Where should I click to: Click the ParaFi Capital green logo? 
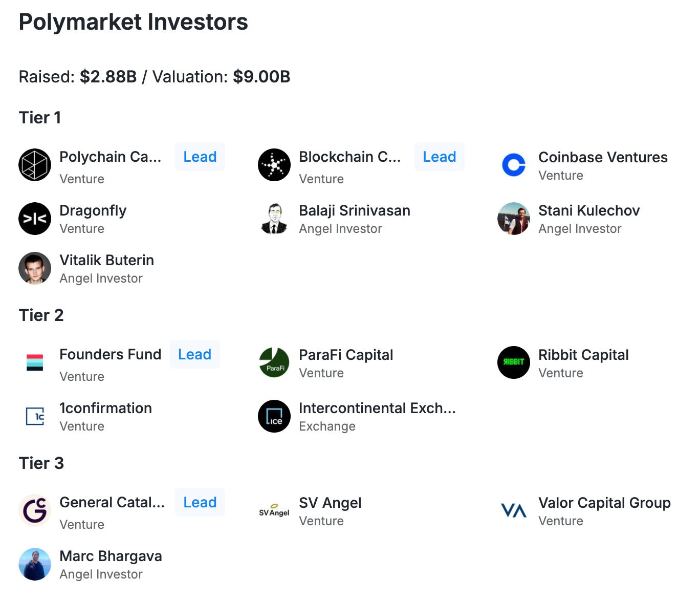pyautogui.click(x=274, y=362)
